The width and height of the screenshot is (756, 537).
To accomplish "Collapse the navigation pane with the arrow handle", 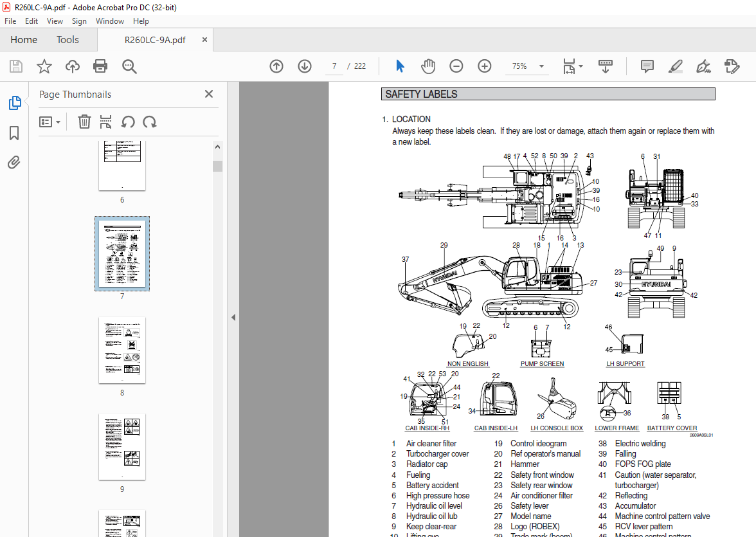I will click(x=233, y=318).
